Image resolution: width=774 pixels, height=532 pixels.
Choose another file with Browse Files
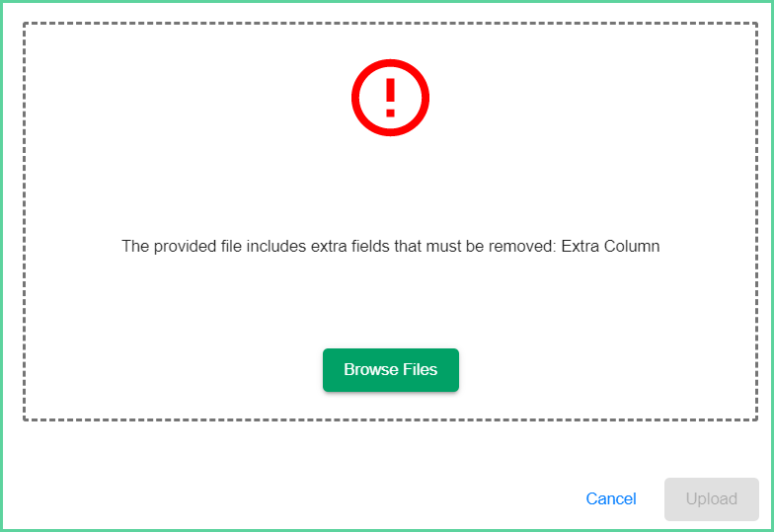click(391, 369)
